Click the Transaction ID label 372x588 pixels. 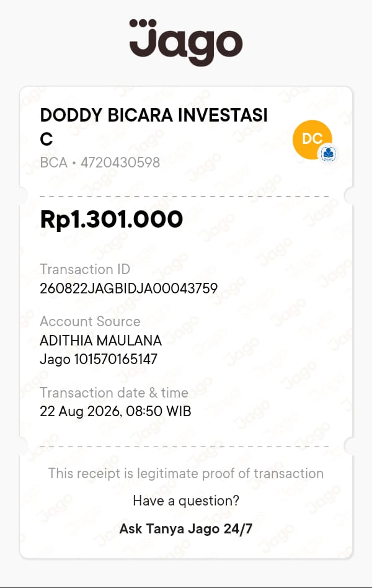85,269
